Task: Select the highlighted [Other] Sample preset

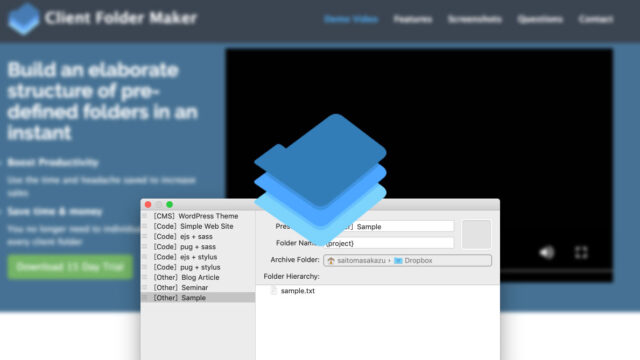Action: [x=198, y=298]
